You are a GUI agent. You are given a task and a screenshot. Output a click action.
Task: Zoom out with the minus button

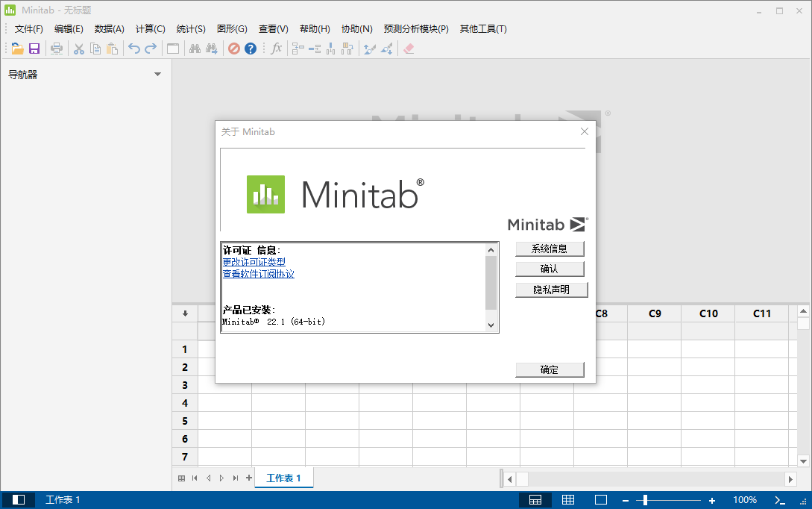[626, 501]
